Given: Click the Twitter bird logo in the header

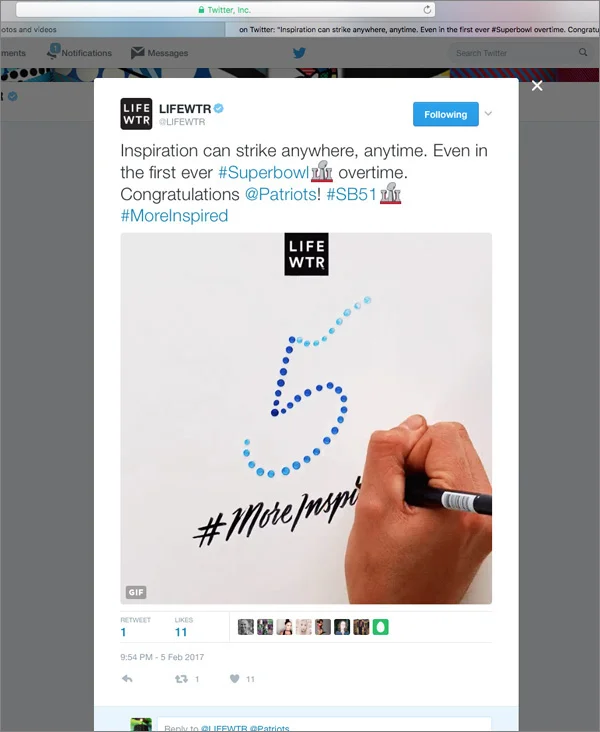Looking at the screenshot, I should 299,53.
